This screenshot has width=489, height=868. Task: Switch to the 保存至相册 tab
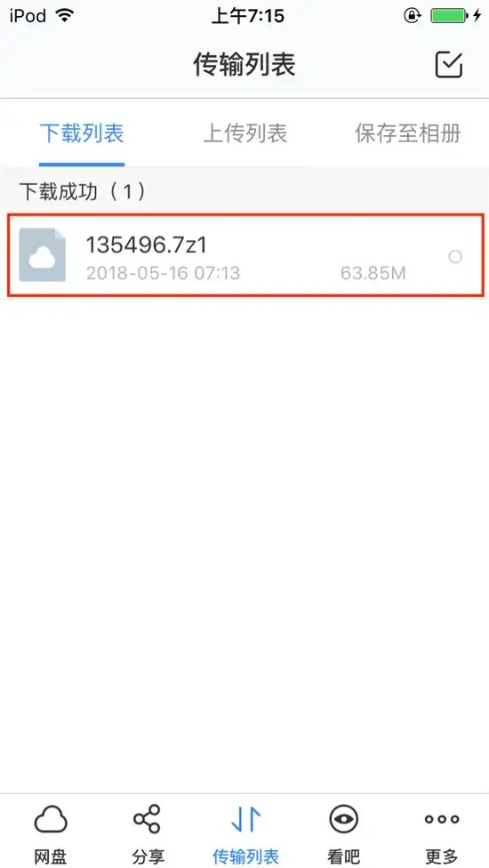pyautogui.click(x=408, y=133)
